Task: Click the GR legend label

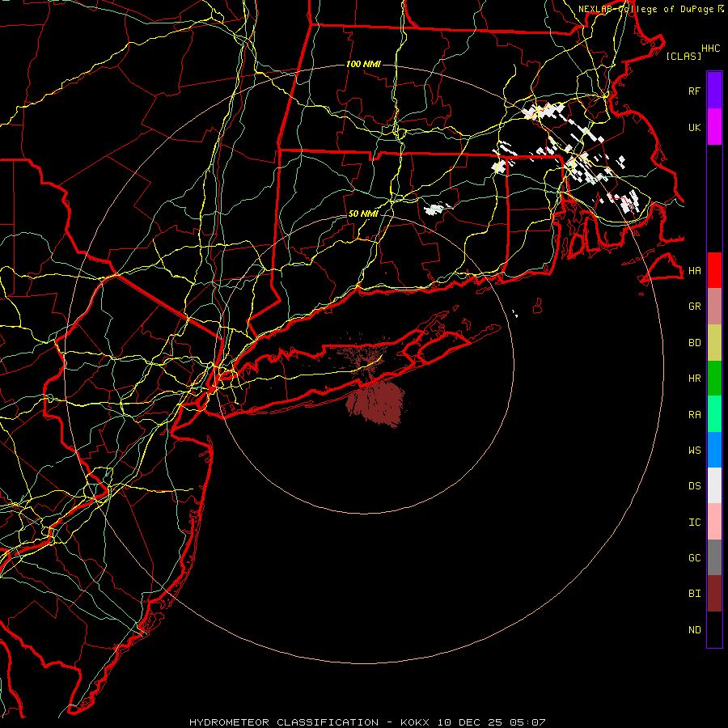Action: tap(694, 307)
